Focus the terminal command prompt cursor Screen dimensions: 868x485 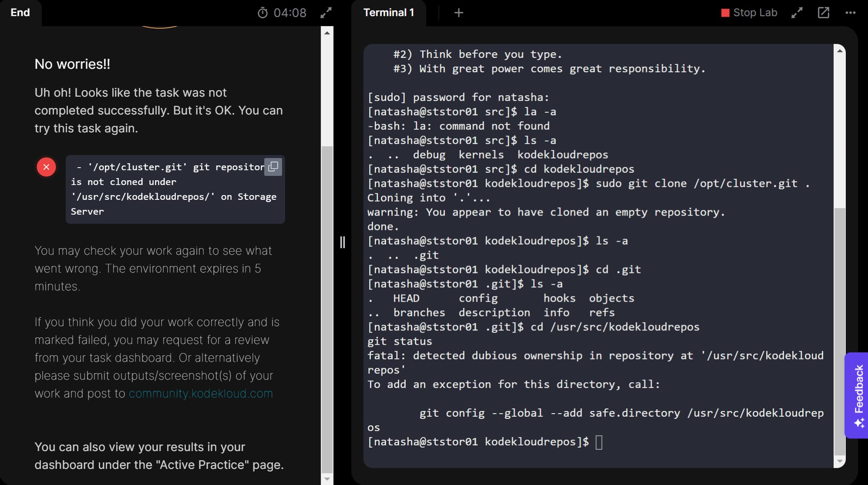(599, 442)
